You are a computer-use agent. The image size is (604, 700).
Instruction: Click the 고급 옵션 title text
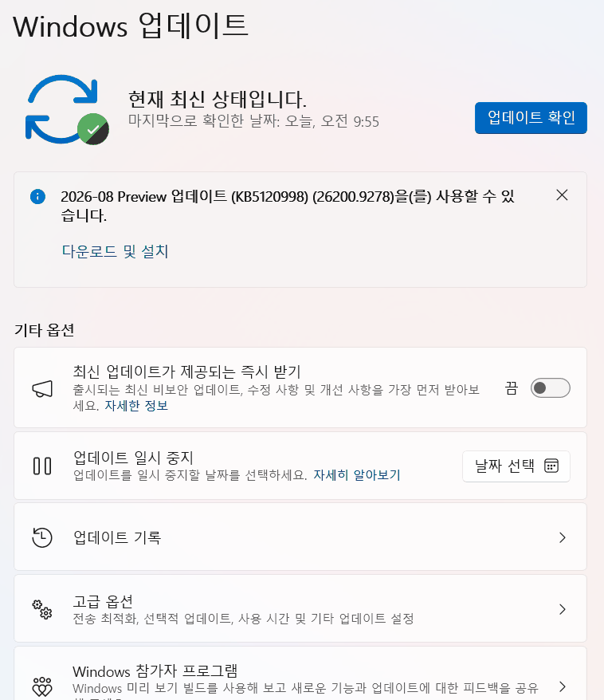click(x=103, y=601)
